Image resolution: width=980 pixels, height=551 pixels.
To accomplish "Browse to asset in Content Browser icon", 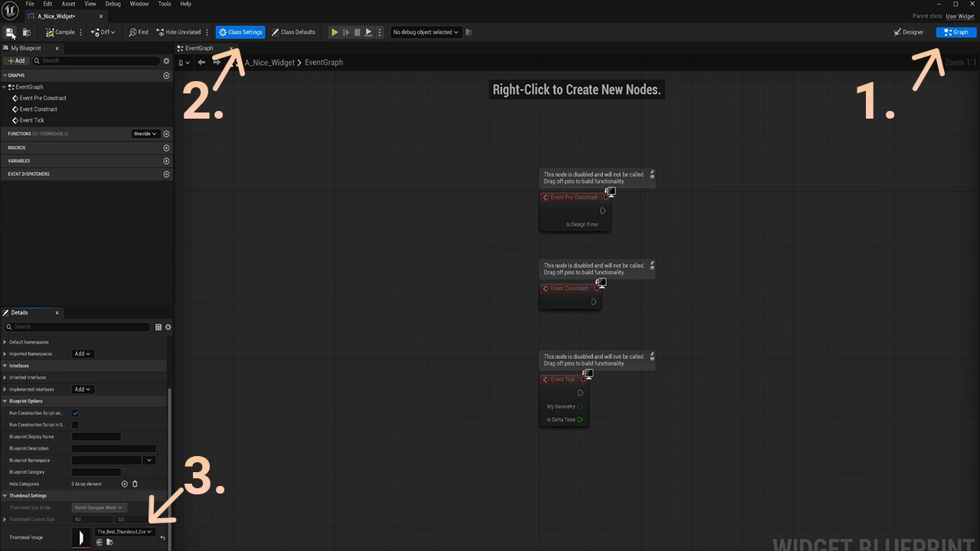I will pyautogui.click(x=27, y=32).
